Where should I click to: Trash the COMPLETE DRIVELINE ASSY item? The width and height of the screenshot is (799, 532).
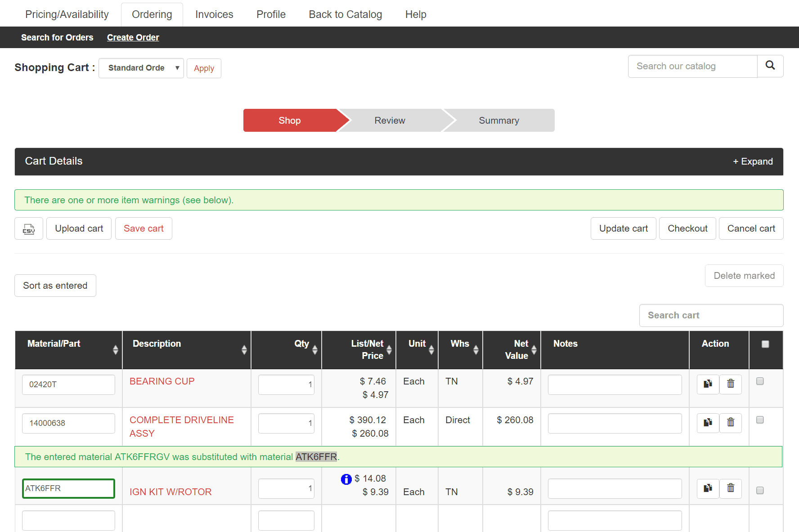pos(731,423)
